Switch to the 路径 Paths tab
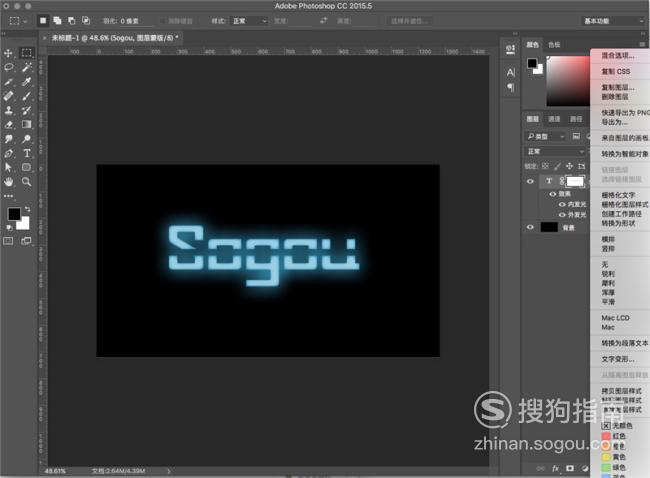Viewport: 650px width, 478px height. 576,119
